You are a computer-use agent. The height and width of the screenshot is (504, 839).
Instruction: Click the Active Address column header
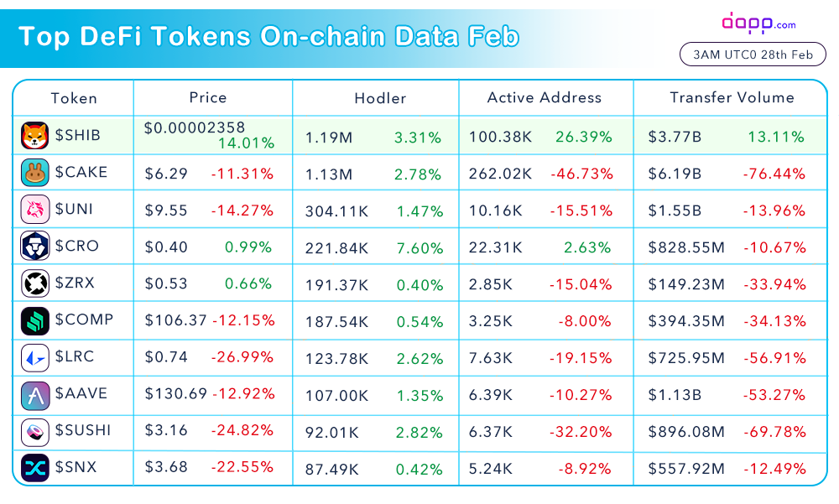[545, 97]
